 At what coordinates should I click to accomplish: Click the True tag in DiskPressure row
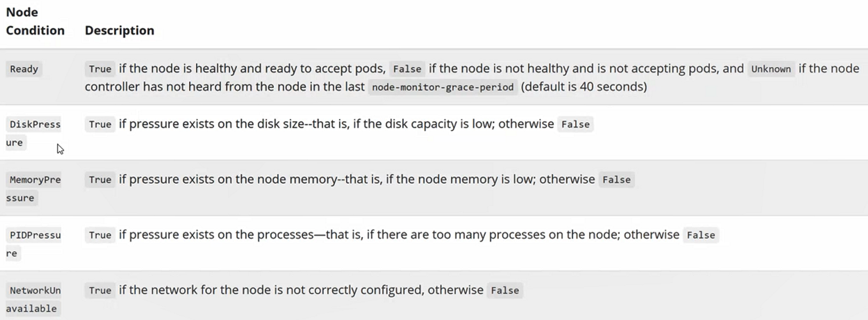point(100,124)
